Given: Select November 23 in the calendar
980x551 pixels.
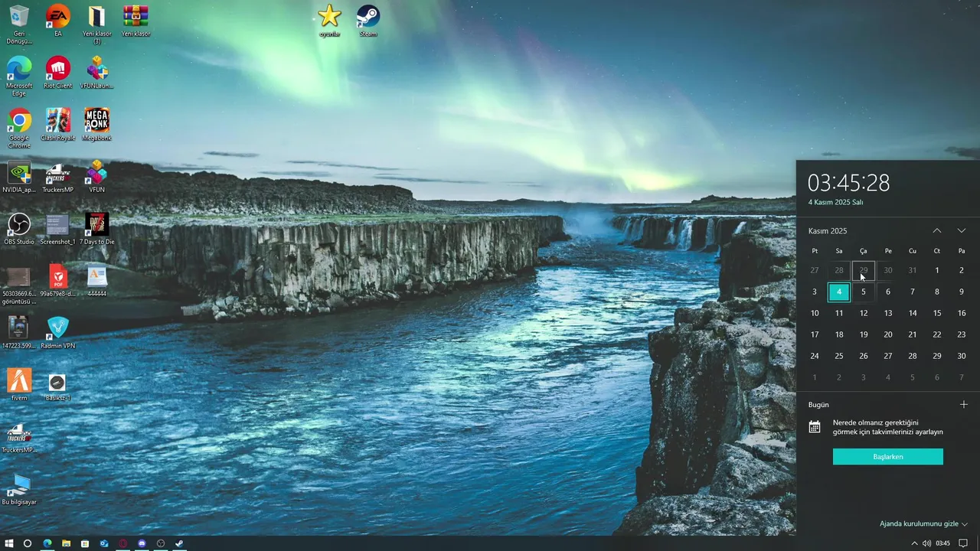Looking at the screenshot, I should tap(962, 334).
